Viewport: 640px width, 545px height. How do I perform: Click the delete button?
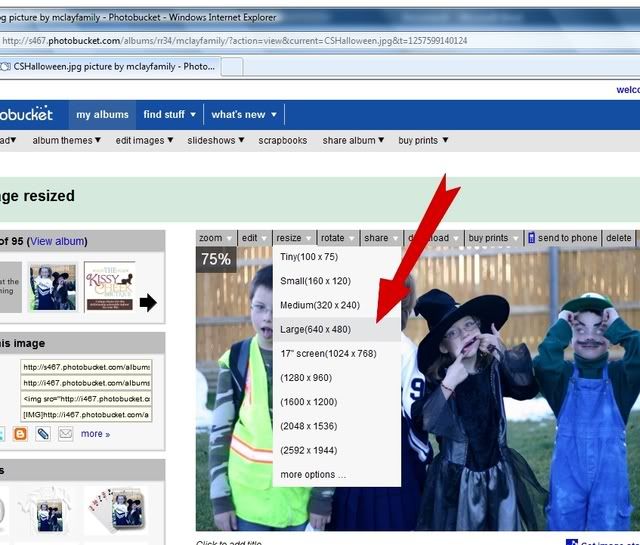(x=618, y=238)
